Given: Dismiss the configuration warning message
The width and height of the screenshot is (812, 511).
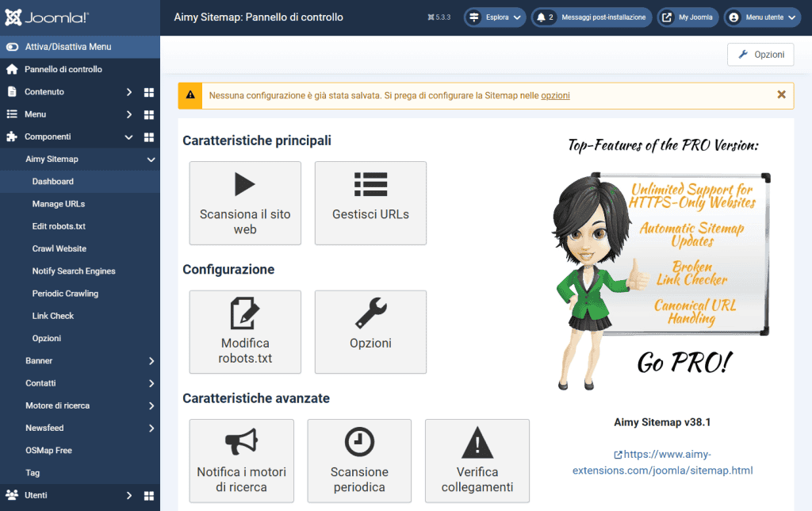Looking at the screenshot, I should pos(781,94).
